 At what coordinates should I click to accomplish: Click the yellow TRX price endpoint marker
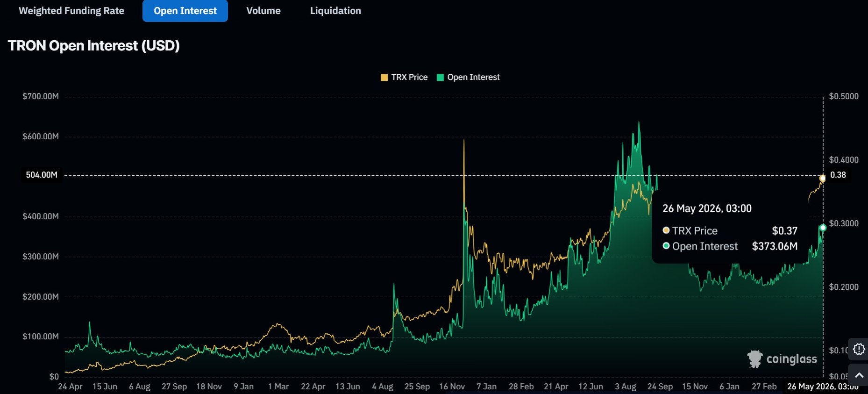click(x=823, y=178)
